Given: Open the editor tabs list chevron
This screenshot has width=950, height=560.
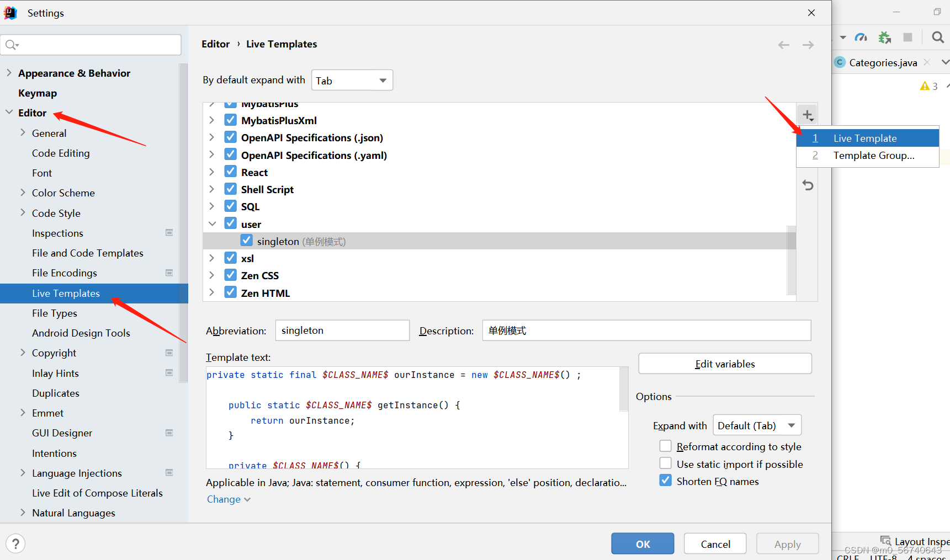Looking at the screenshot, I should pos(945,62).
